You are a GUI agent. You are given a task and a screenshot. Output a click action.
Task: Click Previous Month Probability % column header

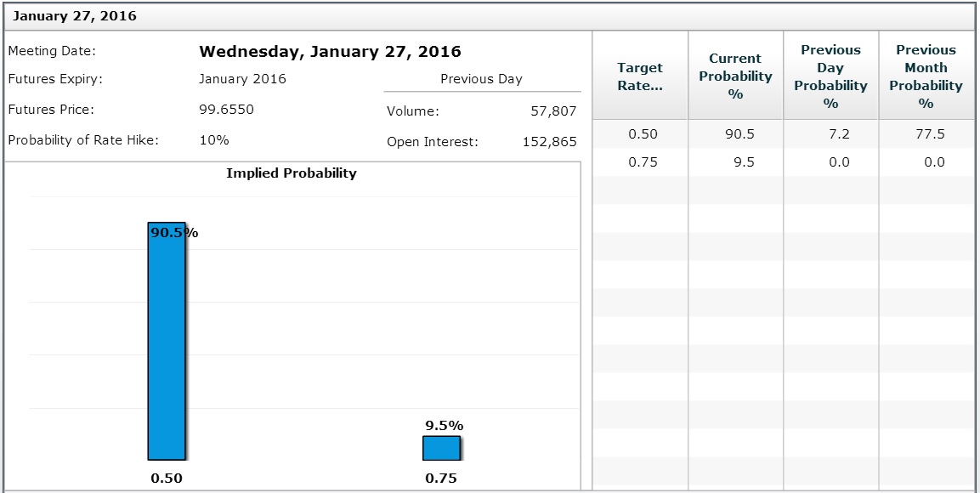pos(926,76)
